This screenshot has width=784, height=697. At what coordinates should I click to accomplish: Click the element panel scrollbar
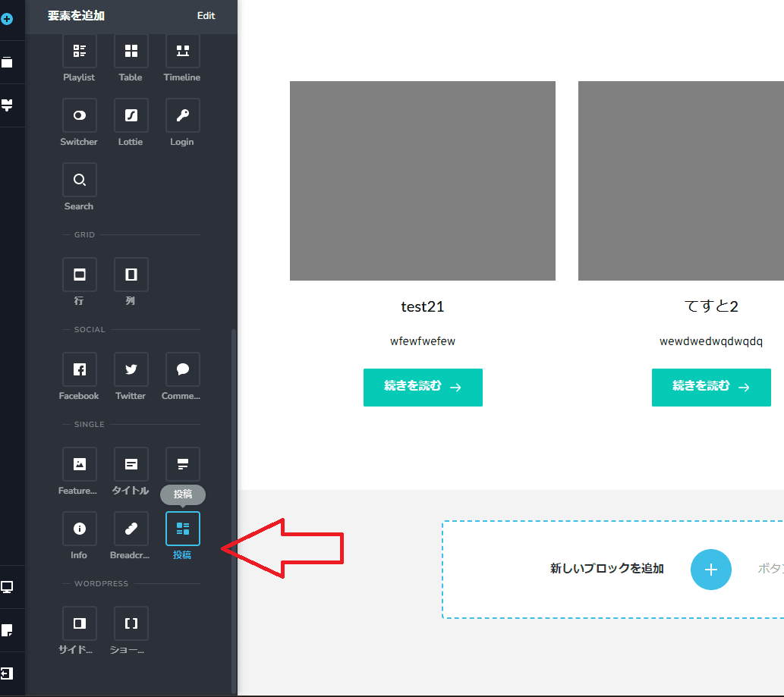(234, 510)
